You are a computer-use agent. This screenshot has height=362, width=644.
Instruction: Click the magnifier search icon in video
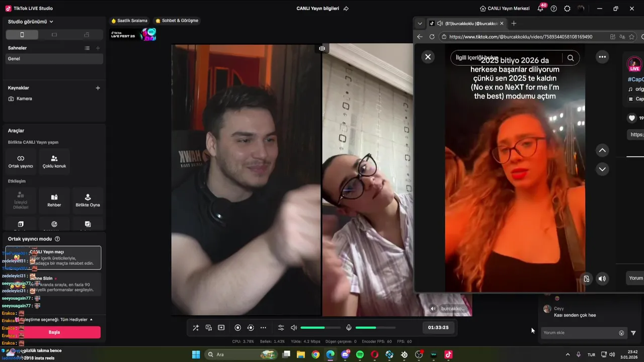[571, 58]
